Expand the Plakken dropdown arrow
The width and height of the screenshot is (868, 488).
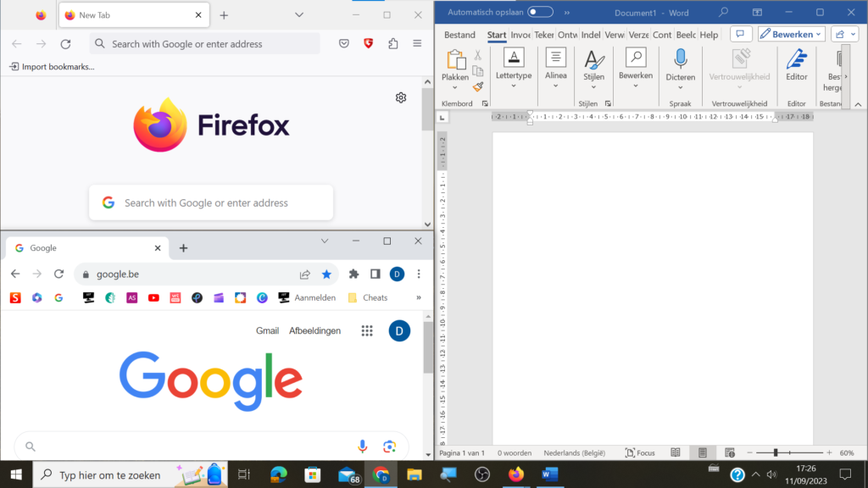point(455,88)
